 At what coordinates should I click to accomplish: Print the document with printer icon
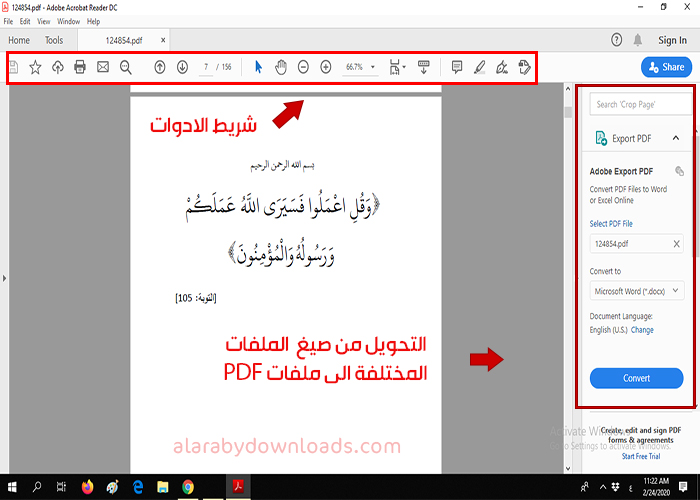click(x=80, y=67)
